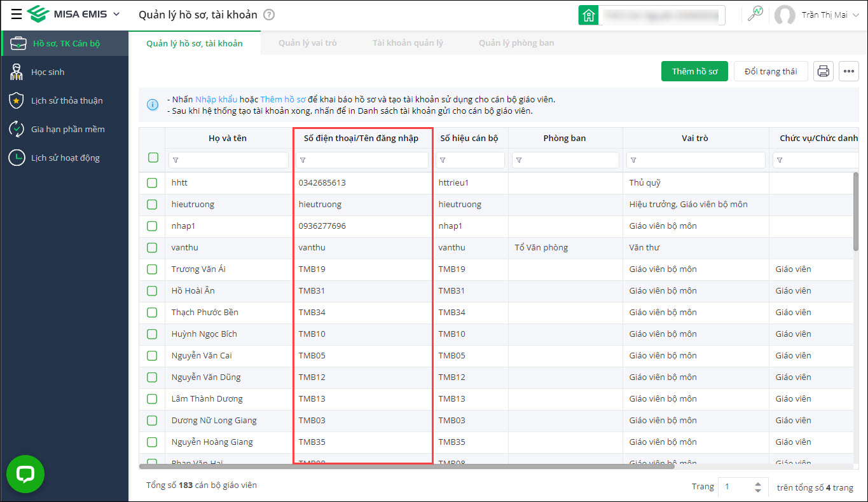The width and height of the screenshot is (868, 502).
Task: Click the renewal circular arrow icon
Action: tap(17, 129)
